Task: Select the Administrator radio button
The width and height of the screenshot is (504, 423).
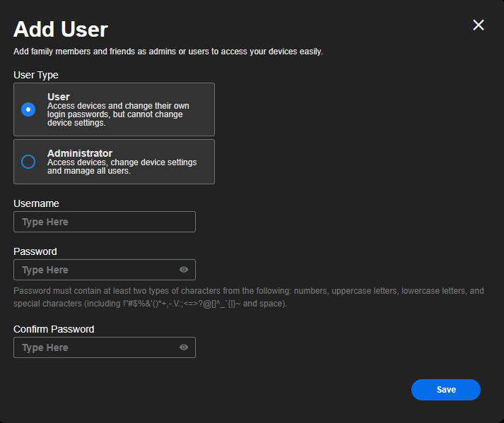Action: (28, 162)
